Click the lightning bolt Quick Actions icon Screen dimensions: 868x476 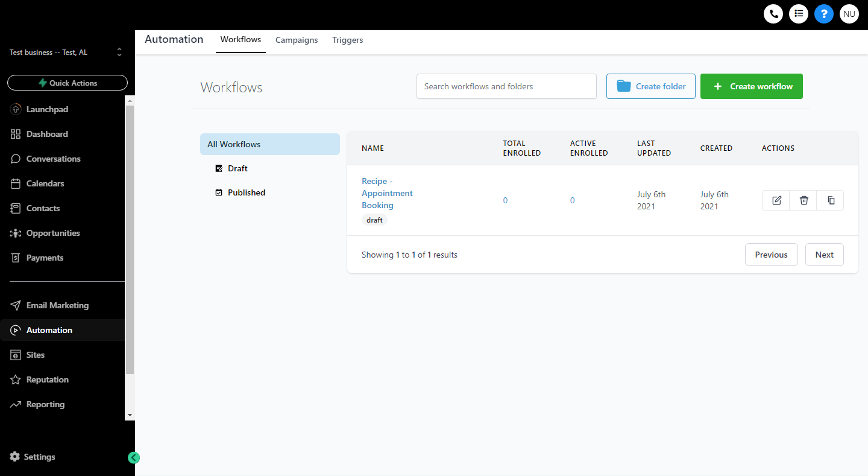coord(43,83)
